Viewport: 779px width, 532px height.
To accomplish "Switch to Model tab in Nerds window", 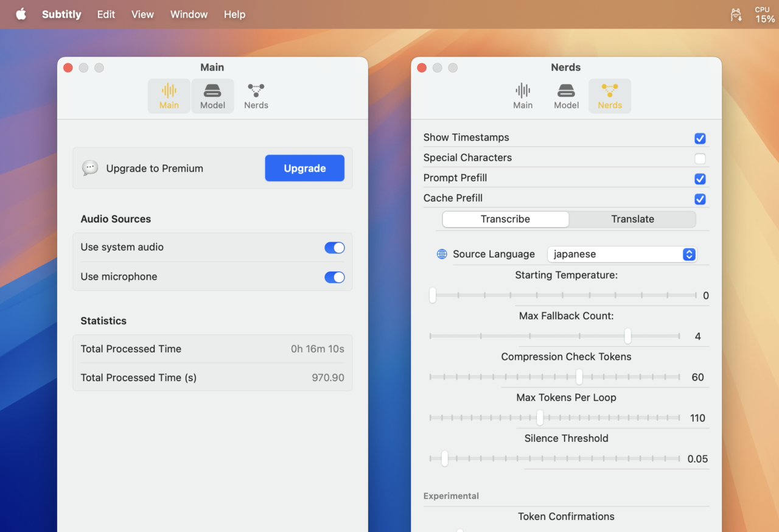I will point(566,96).
